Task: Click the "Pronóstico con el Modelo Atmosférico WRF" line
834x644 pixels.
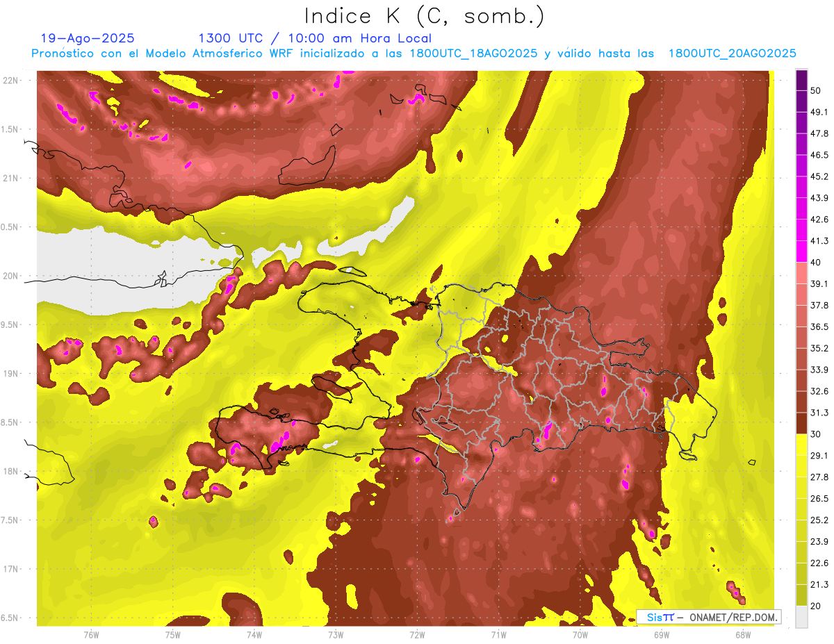Action: click(414, 53)
